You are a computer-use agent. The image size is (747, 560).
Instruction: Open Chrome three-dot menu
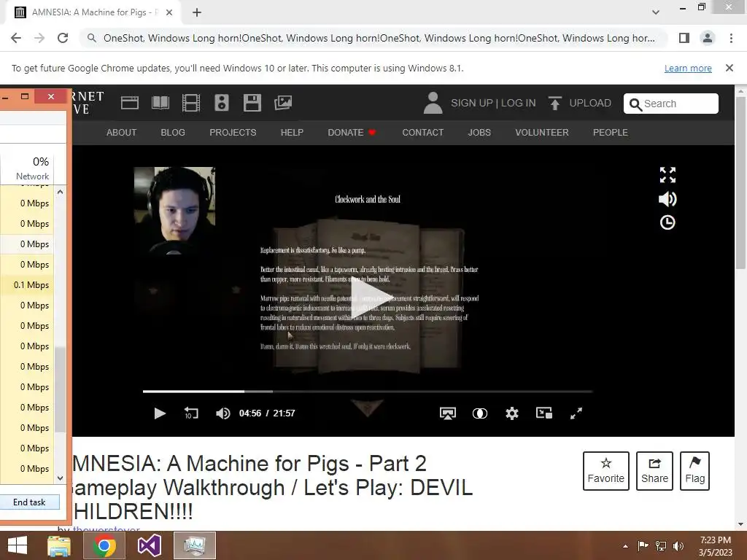pos(731,38)
